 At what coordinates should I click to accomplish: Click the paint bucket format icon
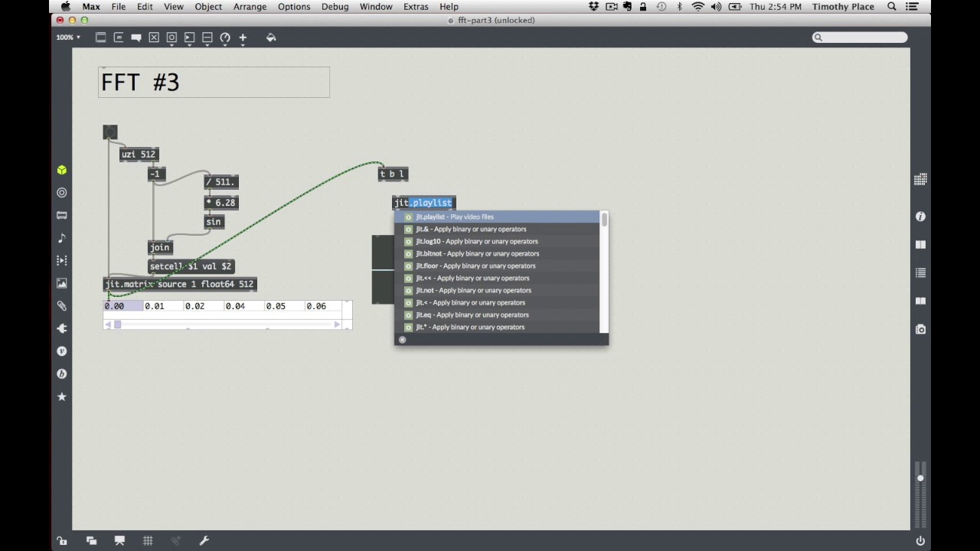[x=270, y=37]
